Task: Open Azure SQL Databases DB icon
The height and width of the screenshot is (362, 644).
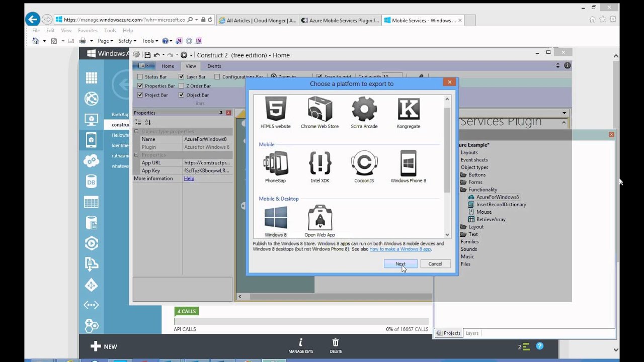Action: (91, 182)
